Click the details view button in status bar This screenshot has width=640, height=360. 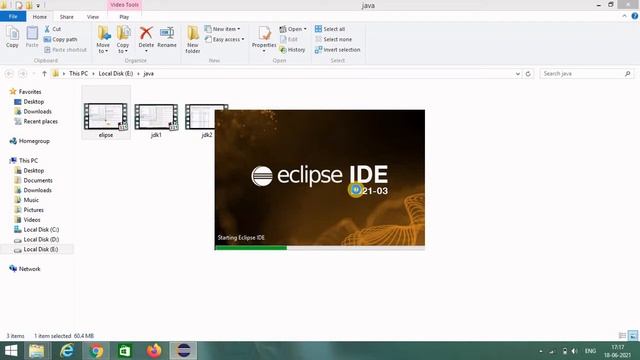[x=622, y=336]
